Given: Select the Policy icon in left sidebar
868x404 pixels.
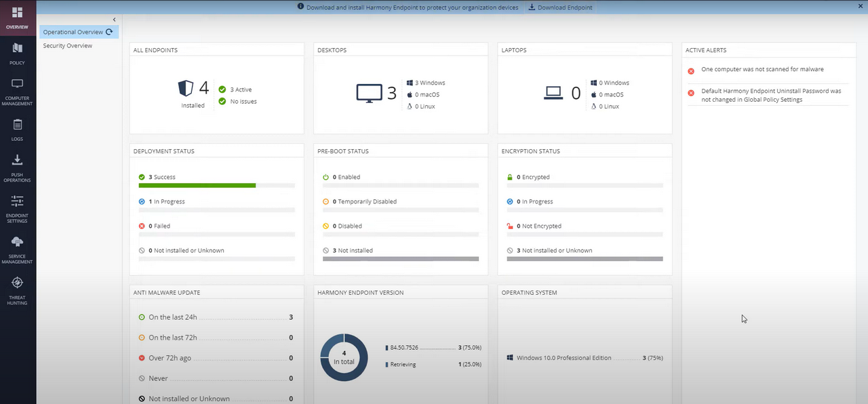Looking at the screenshot, I should (17, 53).
